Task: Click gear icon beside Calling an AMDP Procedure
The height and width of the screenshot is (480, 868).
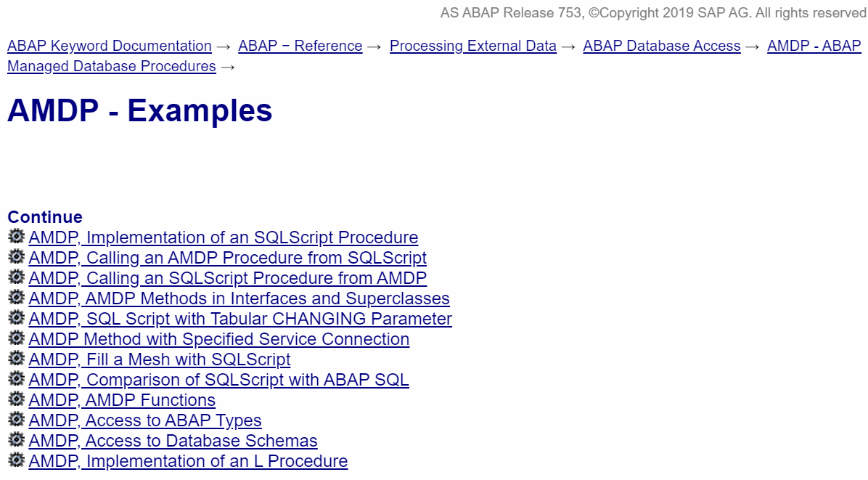Action: [16, 257]
